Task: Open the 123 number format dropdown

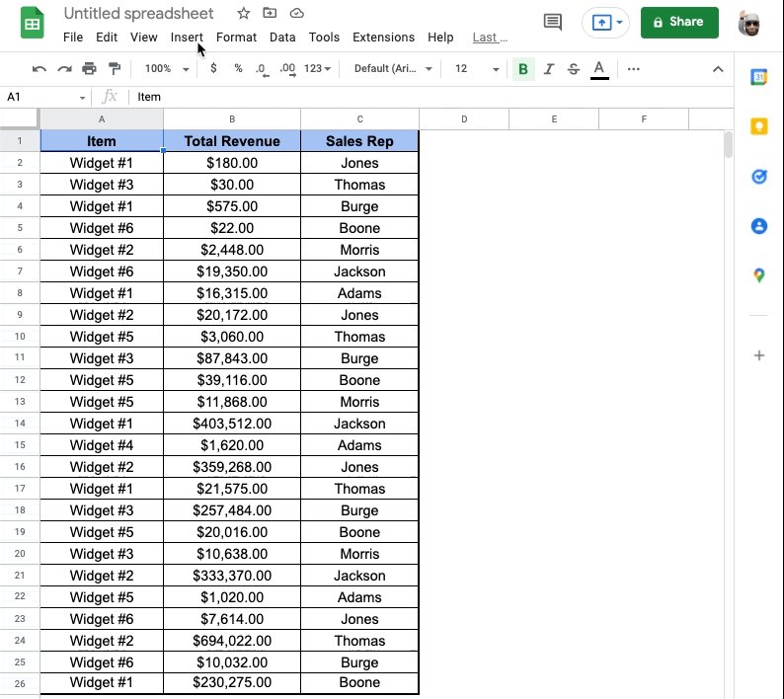Action: pos(318,68)
